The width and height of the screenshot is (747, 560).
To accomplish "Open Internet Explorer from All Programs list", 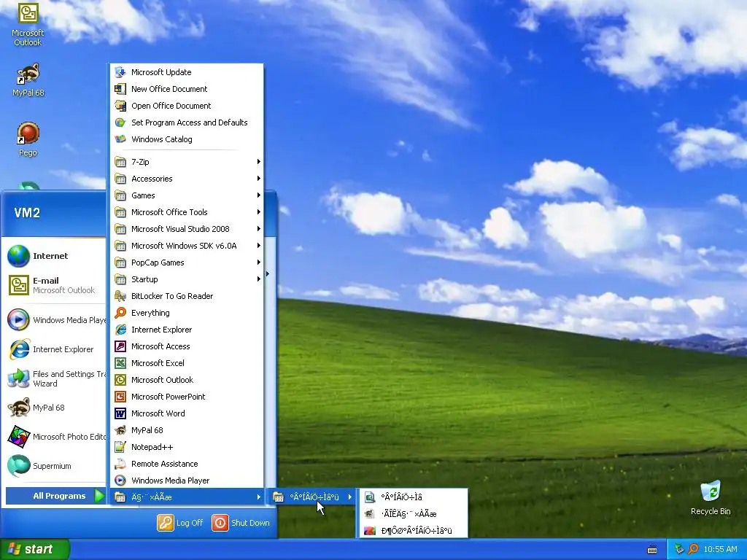I will pos(186,330).
